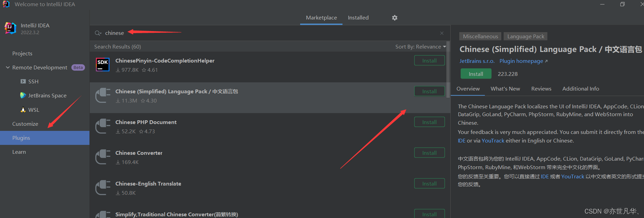Image resolution: width=644 pixels, height=218 pixels.
Task: Click the JetBrains Space icon
Action: pos(23,95)
